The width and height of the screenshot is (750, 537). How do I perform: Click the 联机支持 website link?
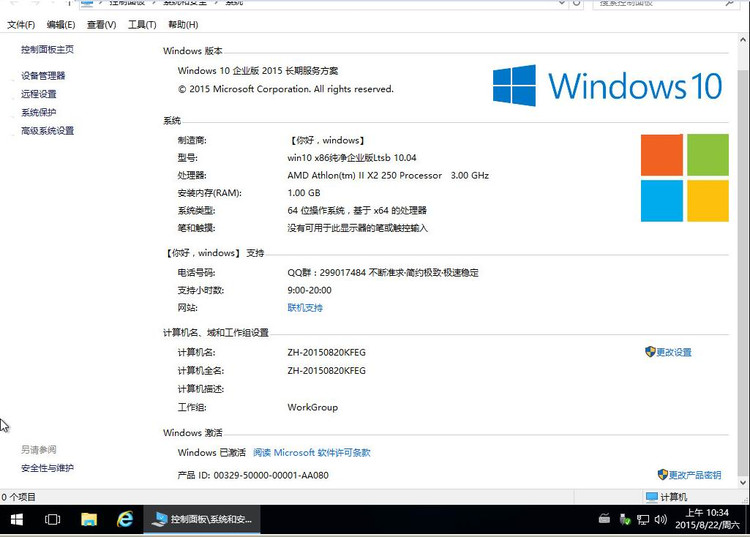(x=305, y=307)
